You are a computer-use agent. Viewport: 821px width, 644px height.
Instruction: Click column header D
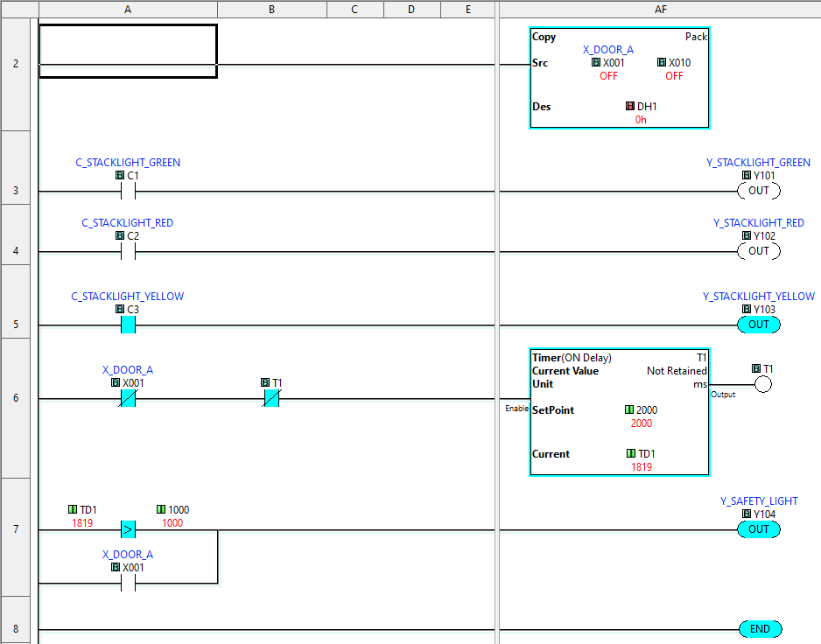point(412,10)
